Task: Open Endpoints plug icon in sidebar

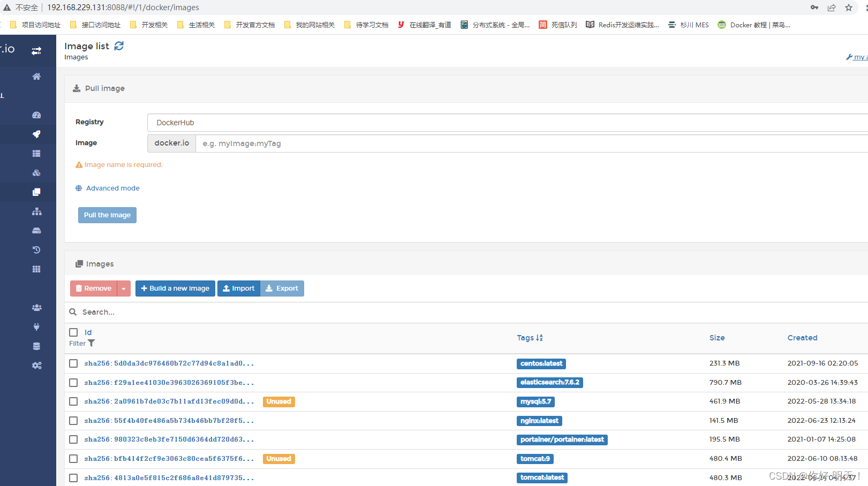Action: coord(36,327)
